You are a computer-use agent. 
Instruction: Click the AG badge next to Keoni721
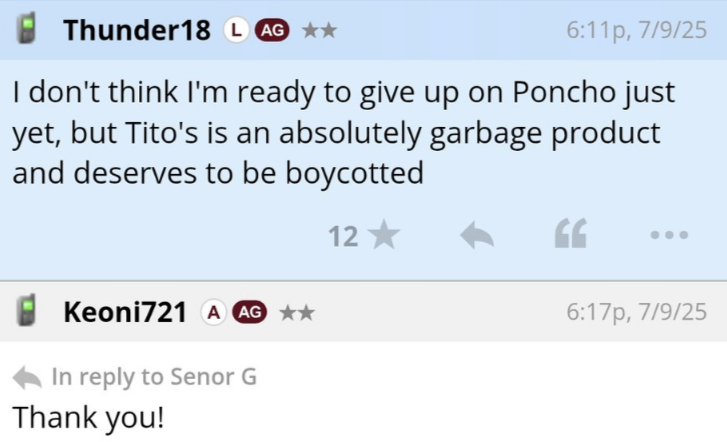(x=250, y=312)
